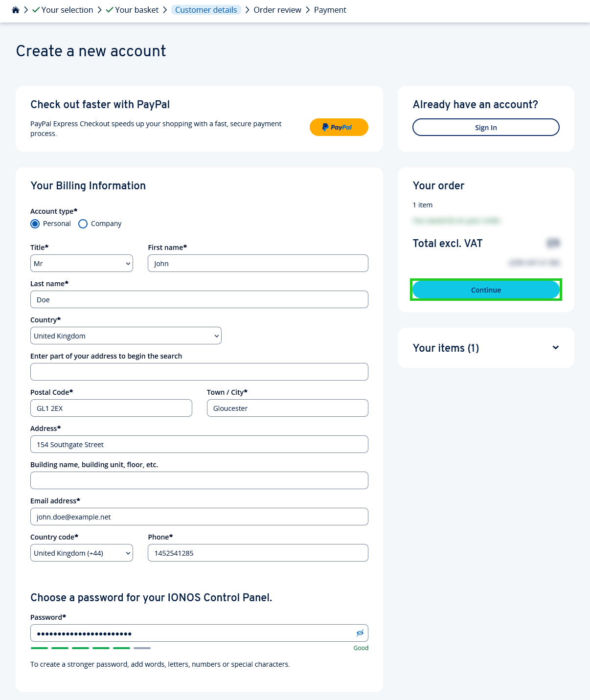Go to Your basket breadcrumb step
The height and width of the screenshot is (700, 590).
point(136,10)
